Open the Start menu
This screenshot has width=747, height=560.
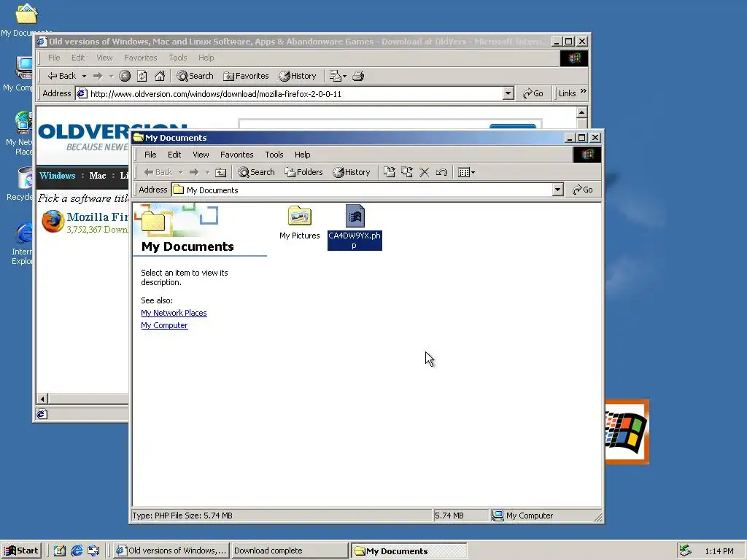pyautogui.click(x=22, y=551)
